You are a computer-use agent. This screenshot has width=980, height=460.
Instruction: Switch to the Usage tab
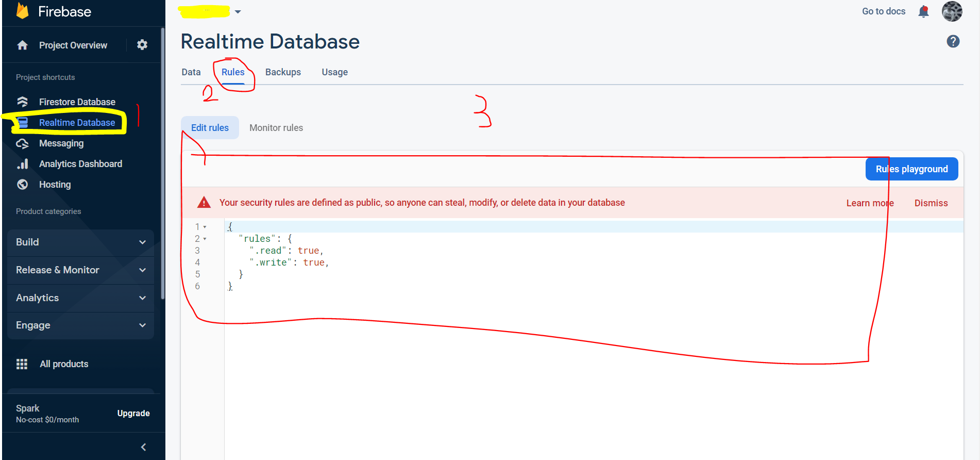(335, 72)
